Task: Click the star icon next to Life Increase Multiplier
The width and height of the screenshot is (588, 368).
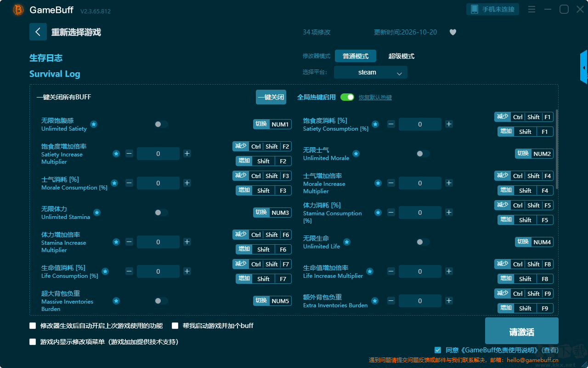Action: [370, 271]
